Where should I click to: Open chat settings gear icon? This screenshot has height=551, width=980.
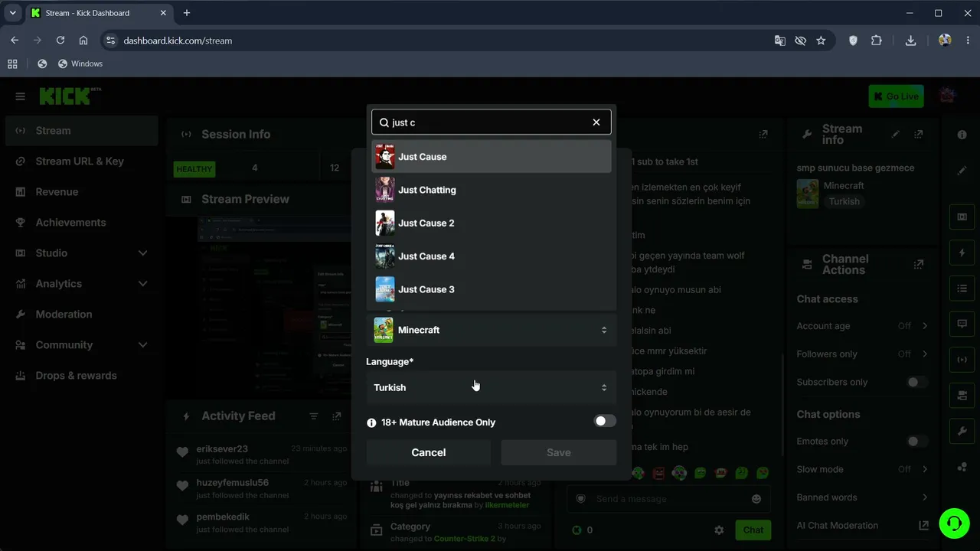click(719, 530)
